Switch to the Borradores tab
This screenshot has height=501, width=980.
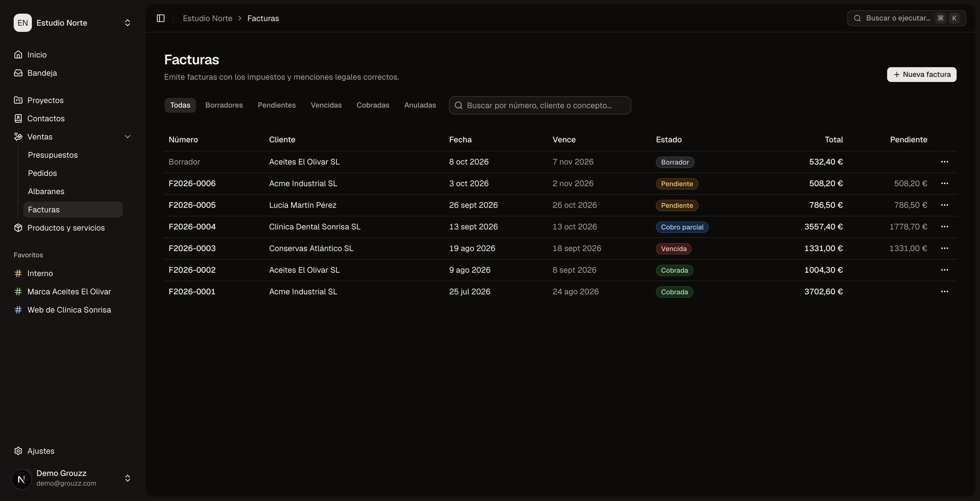(224, 105)
